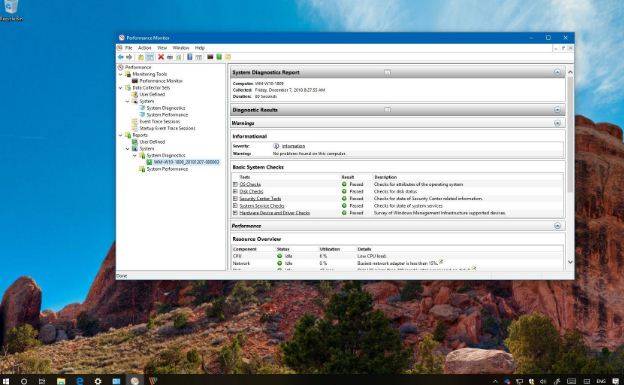The height and width of the screenshot is (385, 624).
Task: Click the red X Delete toolbar icon
Action: (x=161, y=57)
